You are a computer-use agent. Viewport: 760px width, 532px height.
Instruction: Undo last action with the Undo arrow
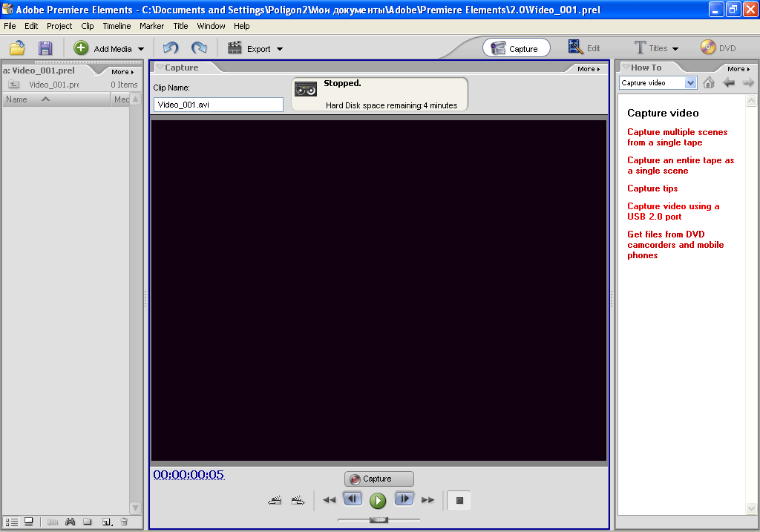(x=171, y=47)
